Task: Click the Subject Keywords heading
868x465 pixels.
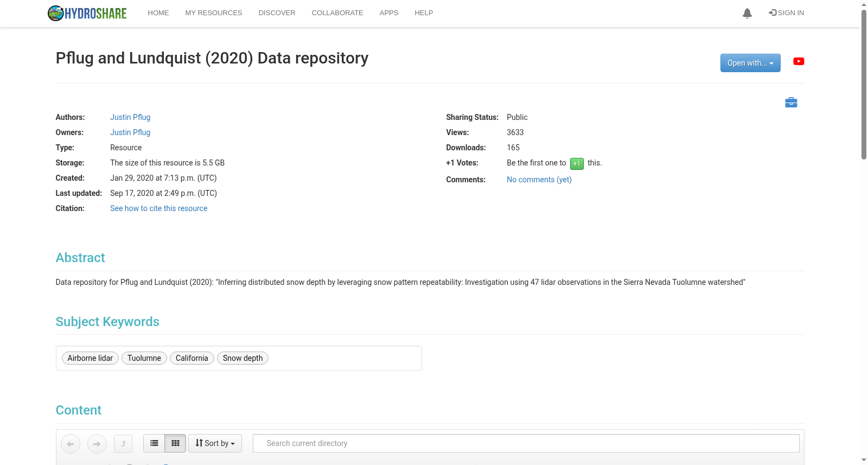Action: tap(107, 322)
